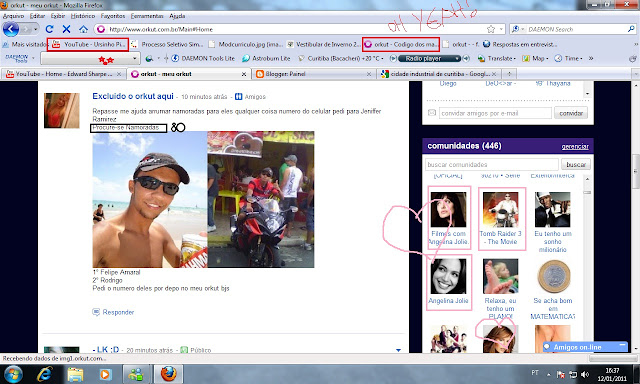Minimize the Amigos on-line chat bar
The height and width of the screenshot is (384, 640).
point(622,345)
